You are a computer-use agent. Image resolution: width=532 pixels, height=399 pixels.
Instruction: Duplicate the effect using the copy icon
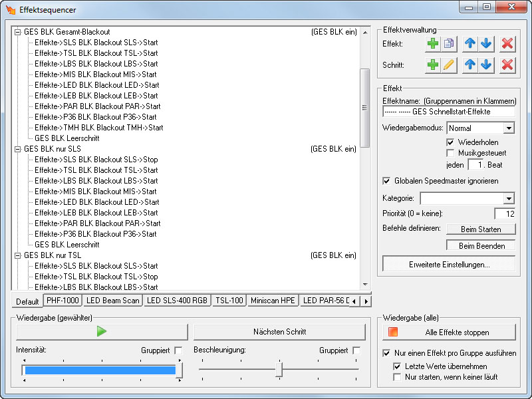pyautogui.click(x=449, y=43)
